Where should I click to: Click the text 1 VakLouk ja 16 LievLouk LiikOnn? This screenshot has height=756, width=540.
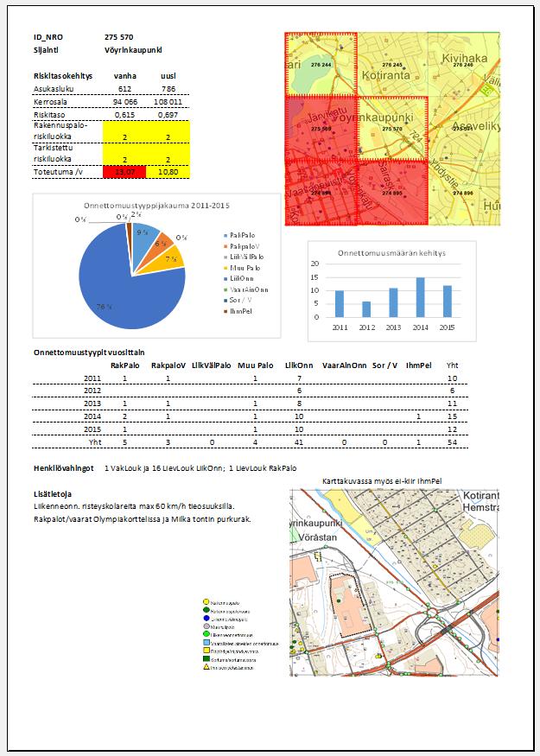coord(163,468)
